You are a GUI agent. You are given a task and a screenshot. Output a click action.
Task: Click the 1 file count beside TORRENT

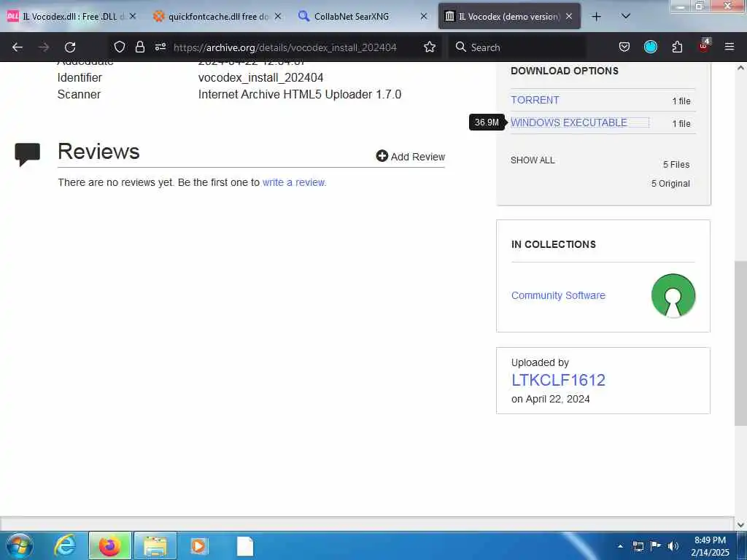tap(681, 101)
